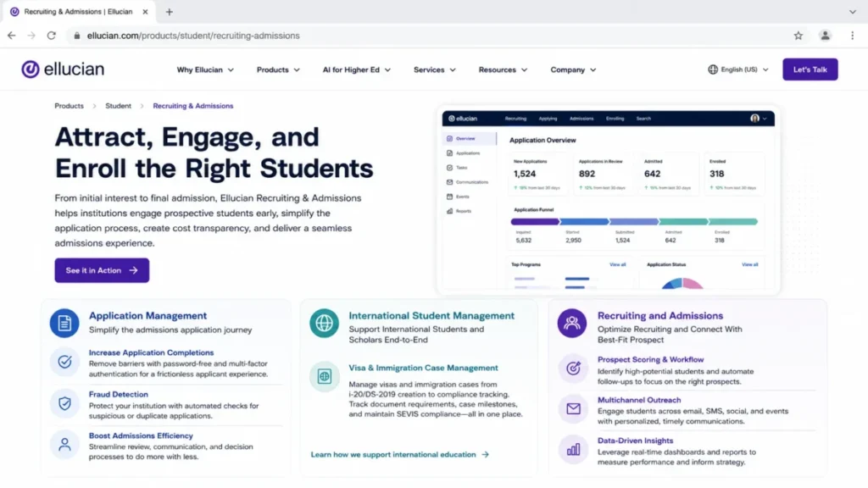Click the Application Management document icon
Image resolution: width=868 pixels, height=488 pixels.
pyautogui.click(x=64, y=323)
